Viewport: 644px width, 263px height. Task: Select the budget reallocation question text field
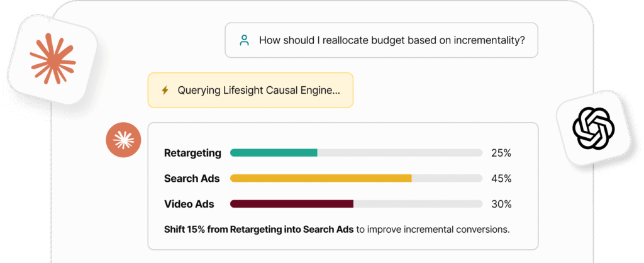(381, 40)
